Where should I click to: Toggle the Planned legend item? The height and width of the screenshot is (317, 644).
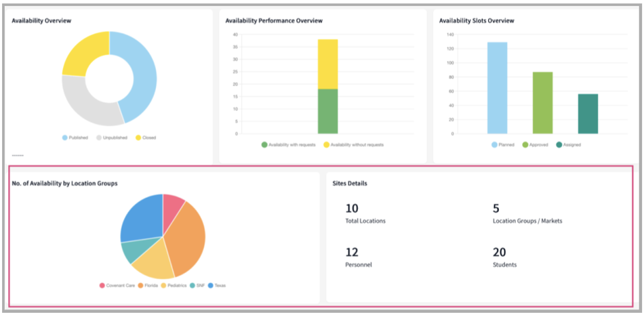(502, 144)
